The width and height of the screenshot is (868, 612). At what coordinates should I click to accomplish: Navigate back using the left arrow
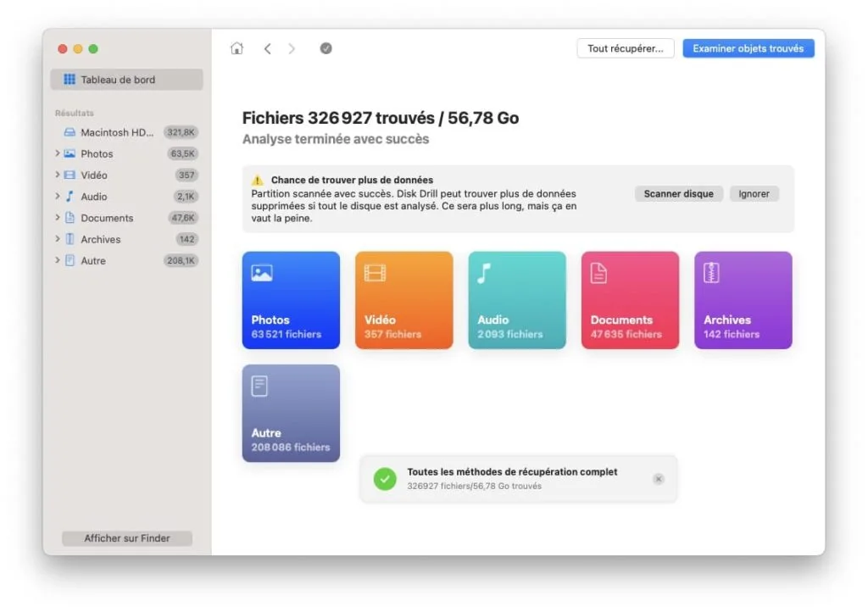268,48
